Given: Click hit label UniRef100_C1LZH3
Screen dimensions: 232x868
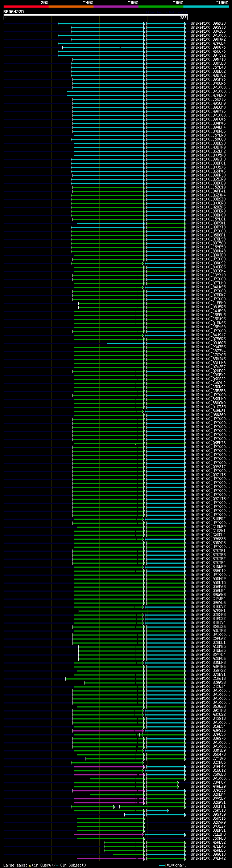Looking at the screenshot, I should [208, 835].
